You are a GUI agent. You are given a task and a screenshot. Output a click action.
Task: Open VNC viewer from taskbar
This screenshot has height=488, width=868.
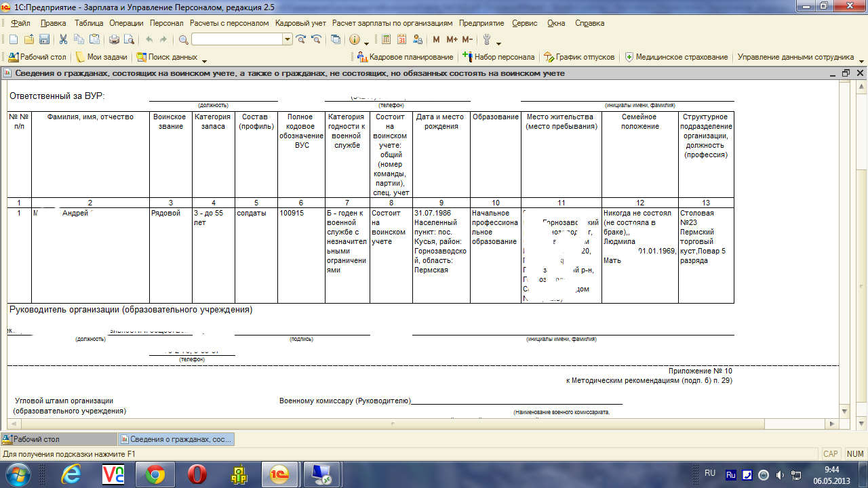(113, 474)
